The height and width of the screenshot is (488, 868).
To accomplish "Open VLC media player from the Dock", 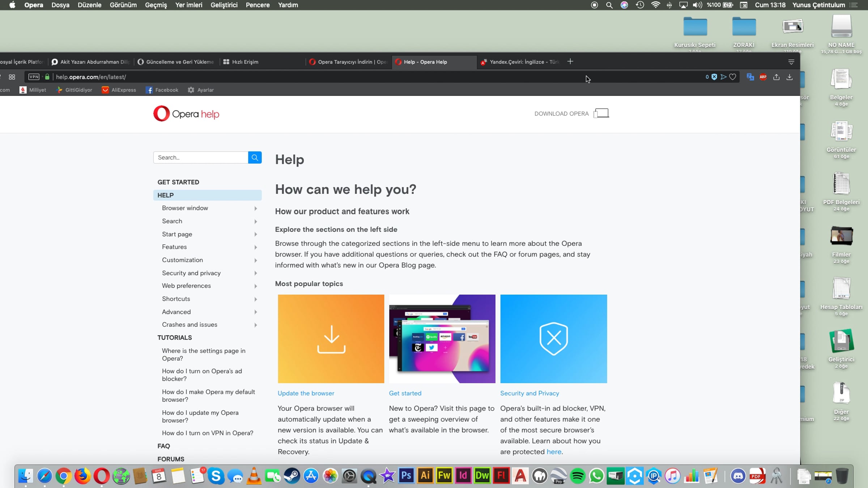I will [254, 476].
